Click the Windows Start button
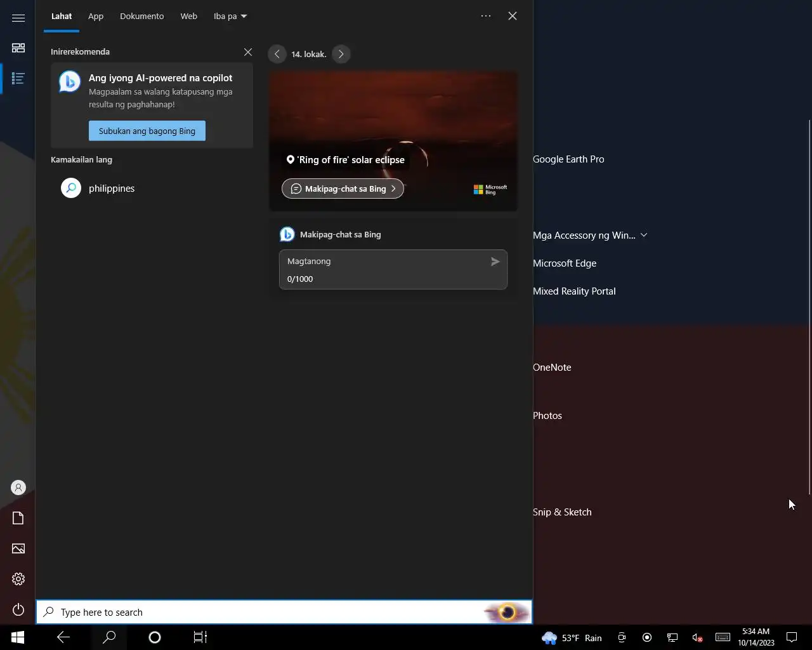812x650 pixels. tap(18, 637)
